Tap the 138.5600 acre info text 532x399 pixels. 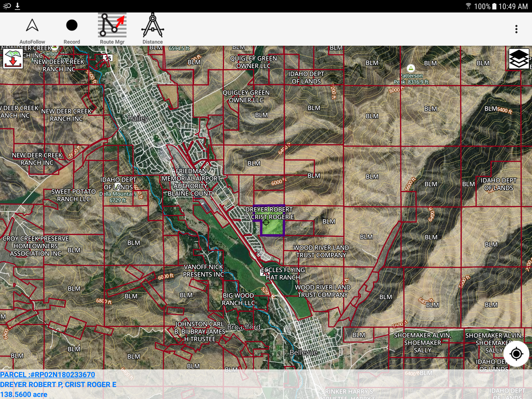24,395
